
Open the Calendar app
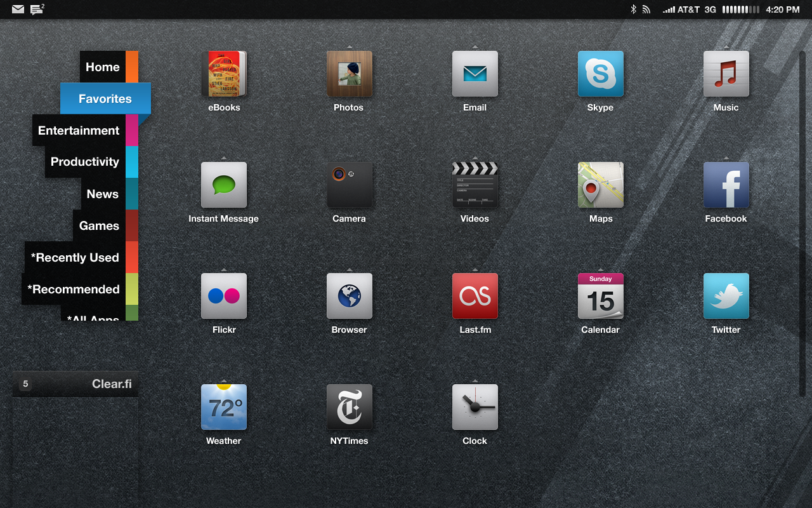pyautogui.click(x=601, y=296)
